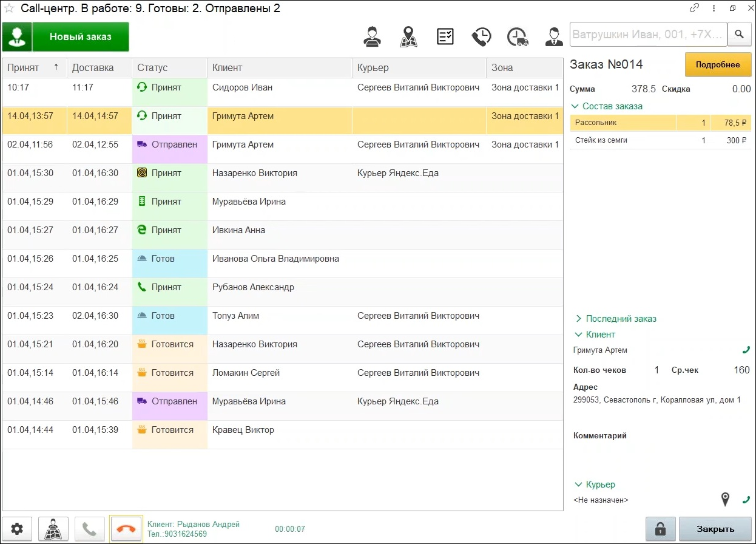Click the checklist icon in toolbar

point(445,36)
